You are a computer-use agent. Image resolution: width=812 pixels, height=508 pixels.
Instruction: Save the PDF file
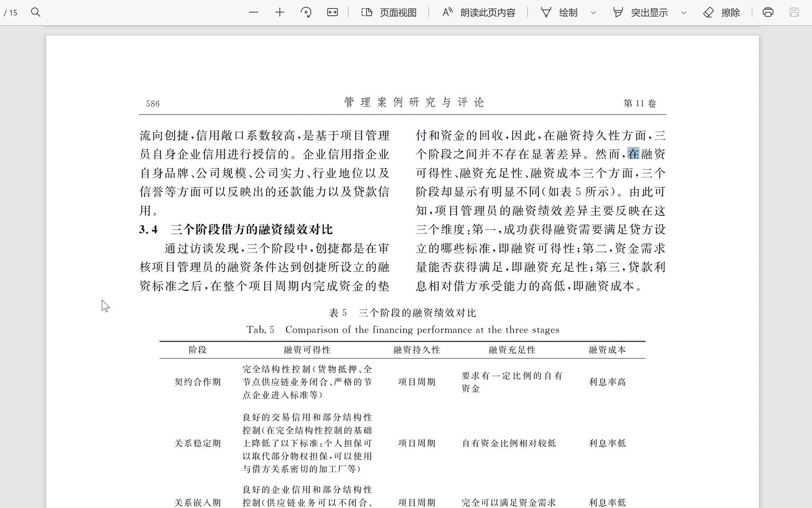pos(793,13)
